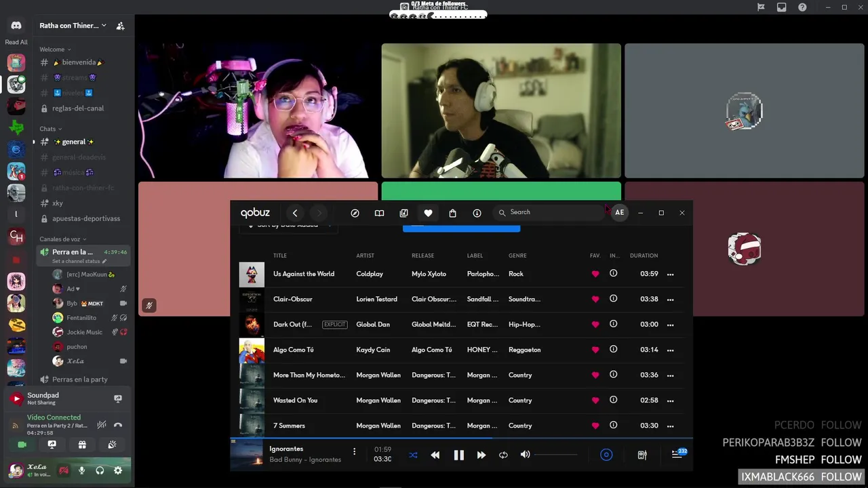Viewport: 868px width, 488px height.
Task: Click the Ignorantes album art thumbnail
Action: point(246,454)
